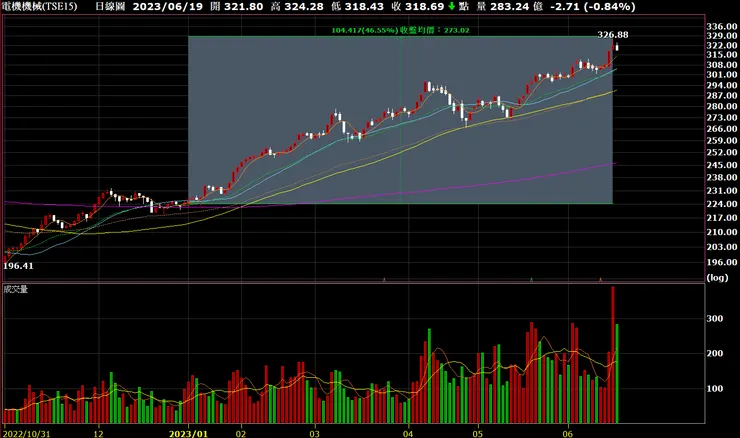This screenshot has width=740, height=438.
Task: Click the date 2023/06/19 in the header
Action: point(168,7)
